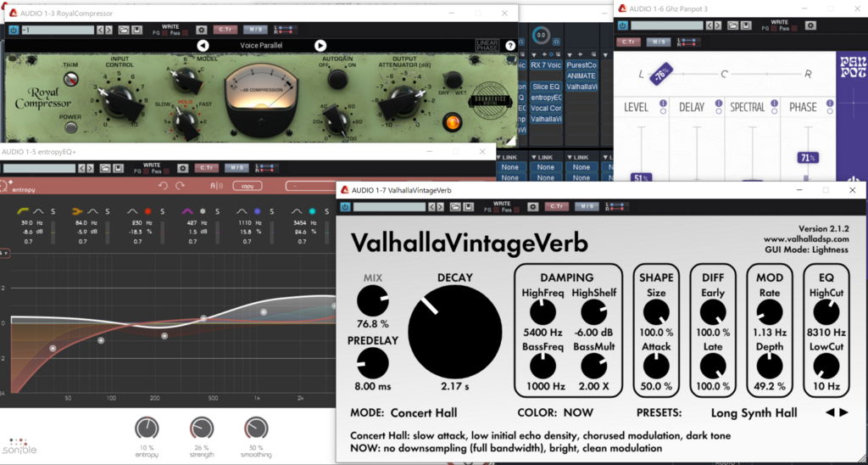Click the C.Tr button in RoyalCompressor window
This screenshot has width=868, height=465.
225,30
